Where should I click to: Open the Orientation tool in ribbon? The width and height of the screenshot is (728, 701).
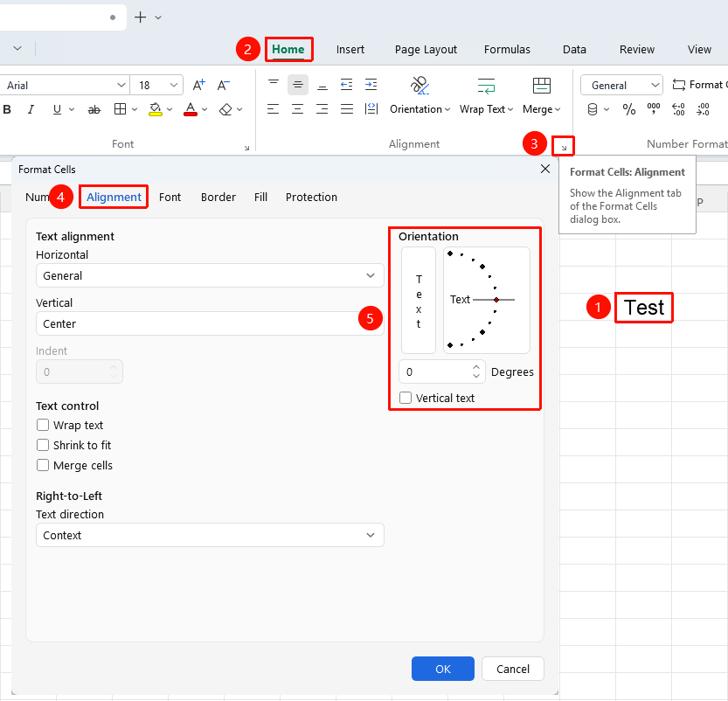coord(419,96)
